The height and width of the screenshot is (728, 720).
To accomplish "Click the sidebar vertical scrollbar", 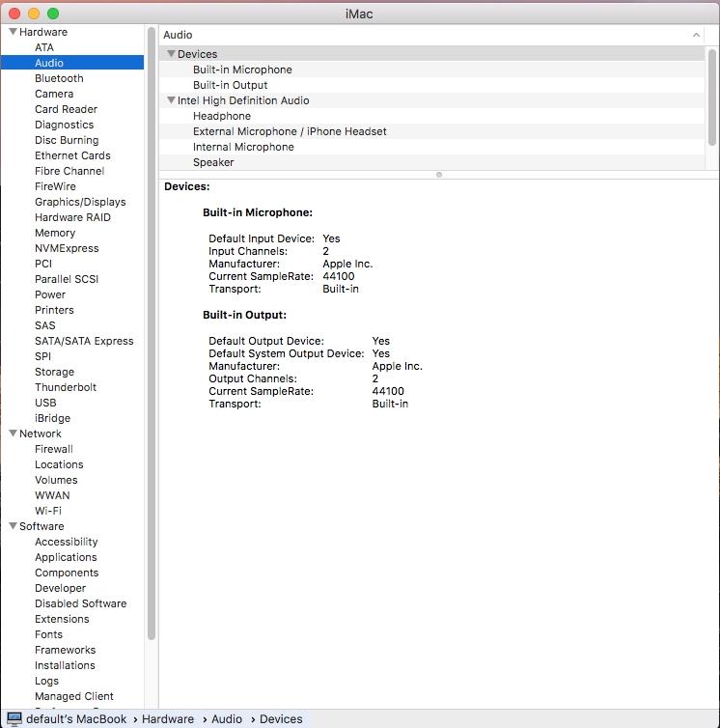I will click(x=152, y=338).
